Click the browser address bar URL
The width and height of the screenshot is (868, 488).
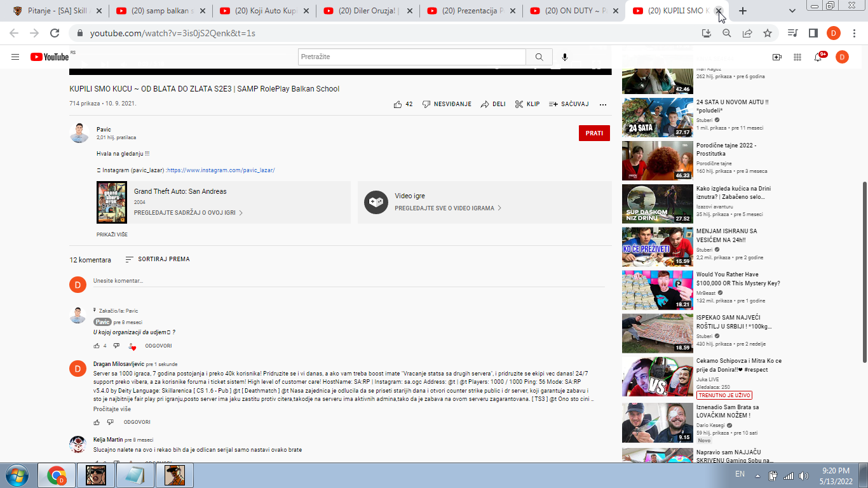(173, 33)
